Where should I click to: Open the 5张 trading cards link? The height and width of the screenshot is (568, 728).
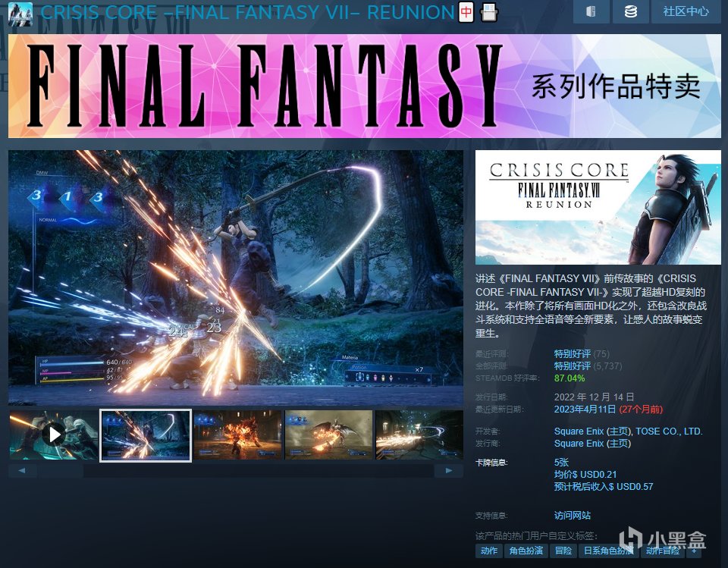(x=561, y=462)
